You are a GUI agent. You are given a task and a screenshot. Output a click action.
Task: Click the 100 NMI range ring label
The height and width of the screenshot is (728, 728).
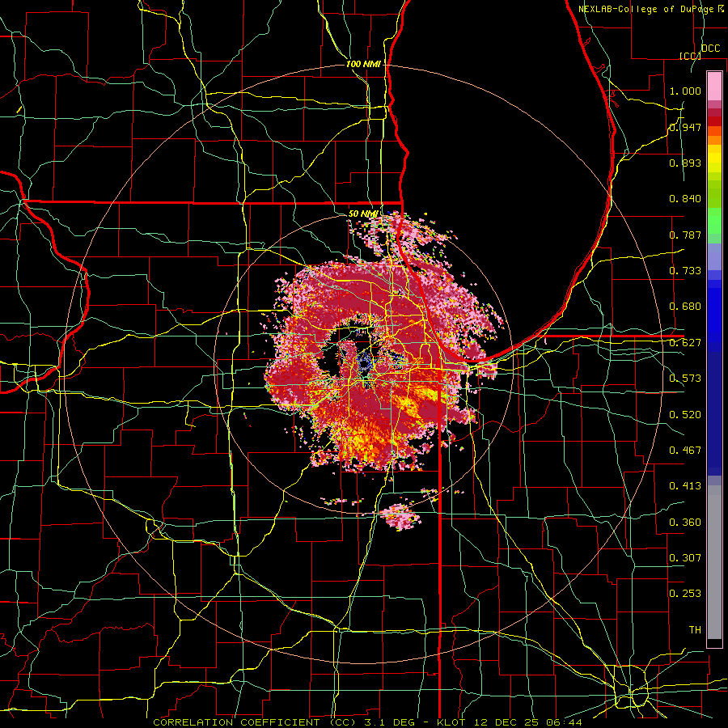pos(363,64)
